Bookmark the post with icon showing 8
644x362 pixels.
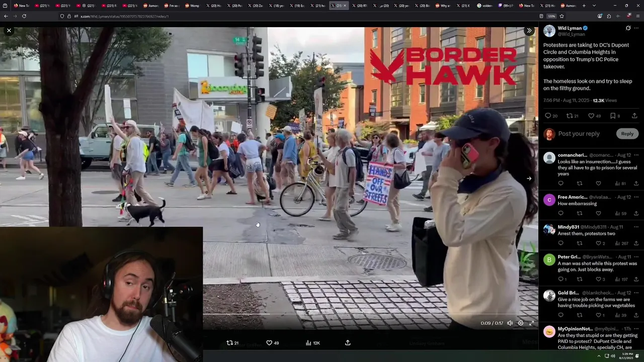pyautogui.click(x=615, y=116)
